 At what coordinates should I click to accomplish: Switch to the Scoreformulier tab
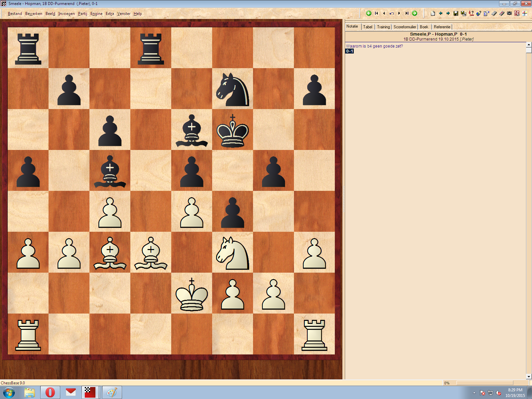405,27
